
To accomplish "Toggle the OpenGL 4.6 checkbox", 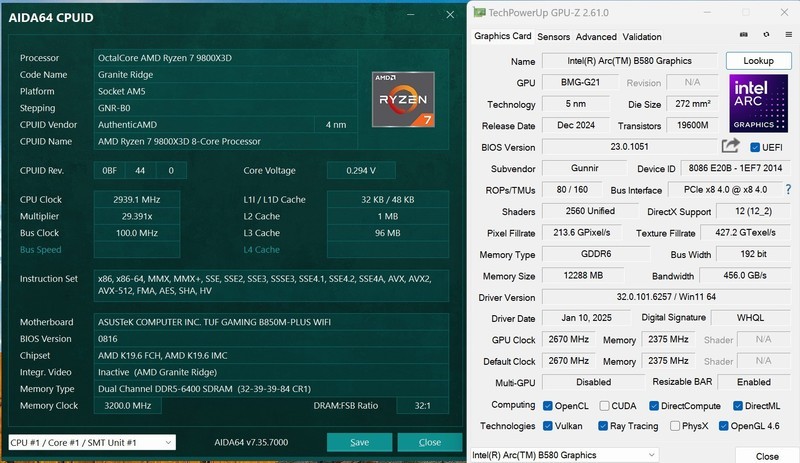I will tap(723, 426).
